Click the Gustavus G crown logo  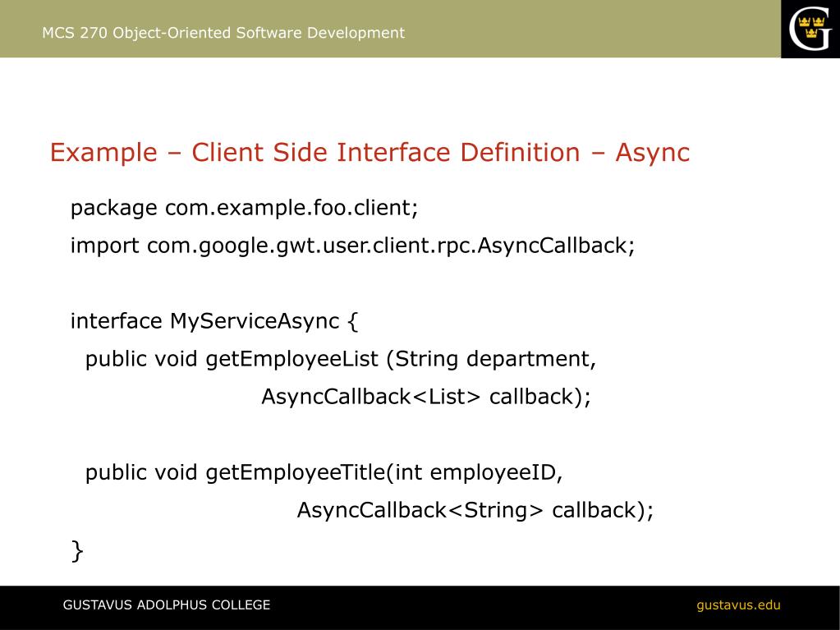click(x=810, y=29)
